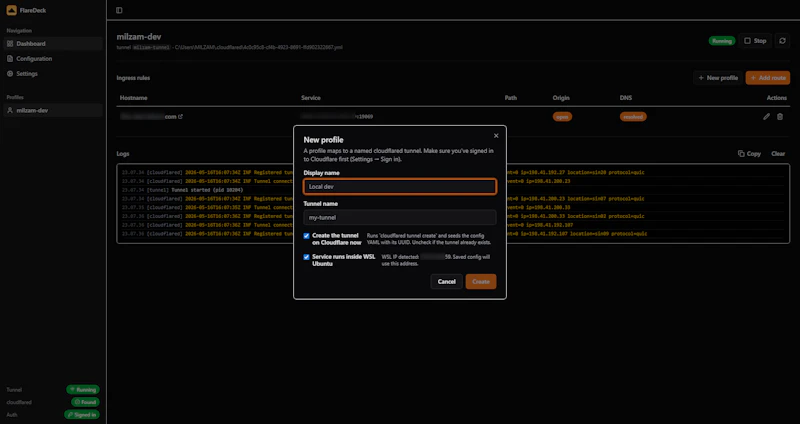This screenshot has height=424, width=800.
Task: Cancel the New profile dialog
Action: 446,282
